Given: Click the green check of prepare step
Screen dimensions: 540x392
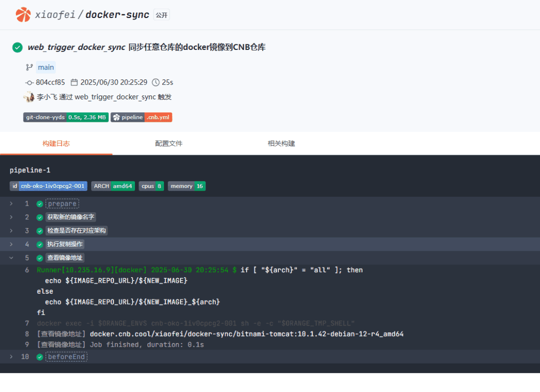Looking at the screenshot, I should pos(39,204).
